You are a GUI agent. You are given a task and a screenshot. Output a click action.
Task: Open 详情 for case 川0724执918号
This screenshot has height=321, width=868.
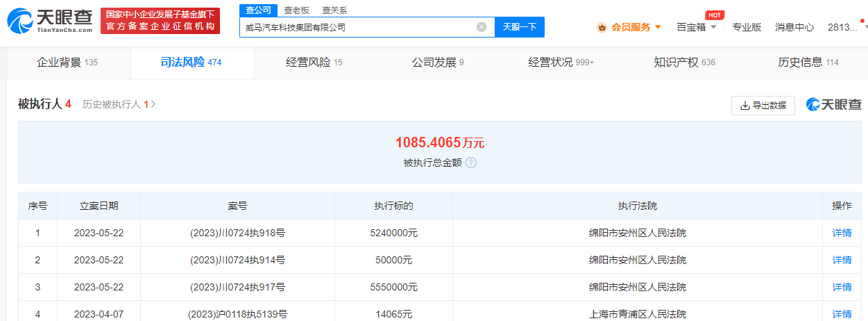(x=842, y=233)
